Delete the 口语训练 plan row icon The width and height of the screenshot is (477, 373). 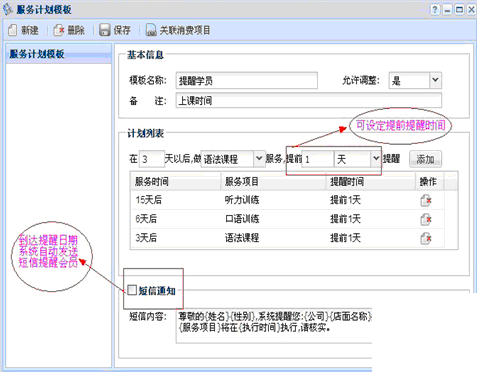(426, 219)
